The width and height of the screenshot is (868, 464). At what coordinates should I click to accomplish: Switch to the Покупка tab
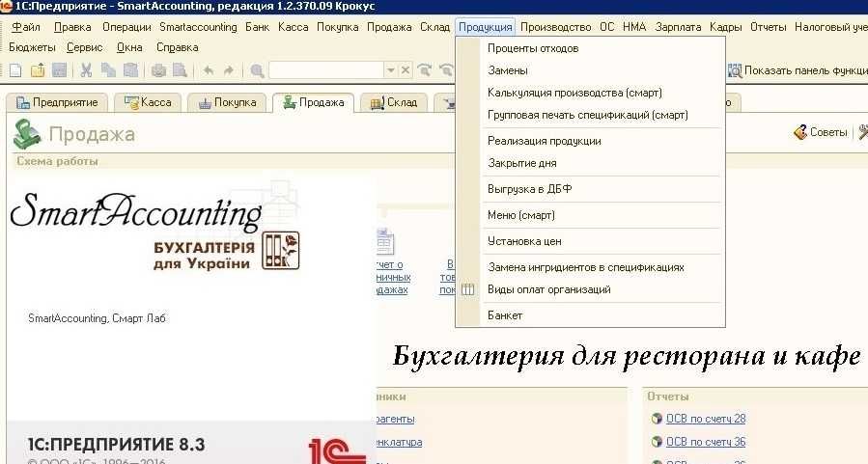(x=227, y=102)
